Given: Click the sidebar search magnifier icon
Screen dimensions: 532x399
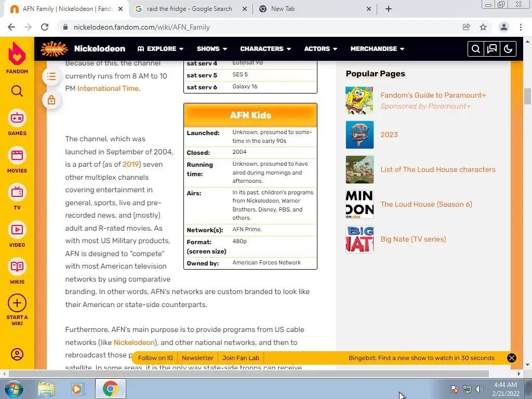Looking at the screenshot, I should [17, 91].
